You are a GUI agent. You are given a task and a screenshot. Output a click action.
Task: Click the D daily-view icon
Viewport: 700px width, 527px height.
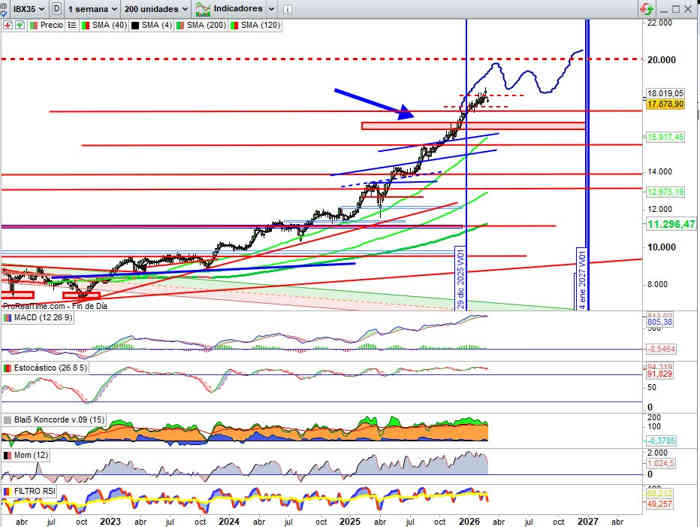55,8
